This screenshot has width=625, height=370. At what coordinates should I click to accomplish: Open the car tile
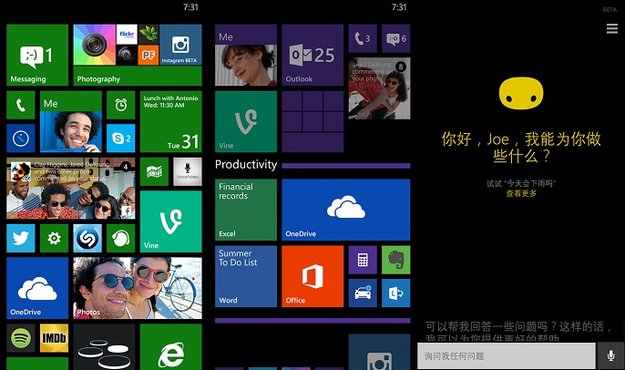(363, 293)
